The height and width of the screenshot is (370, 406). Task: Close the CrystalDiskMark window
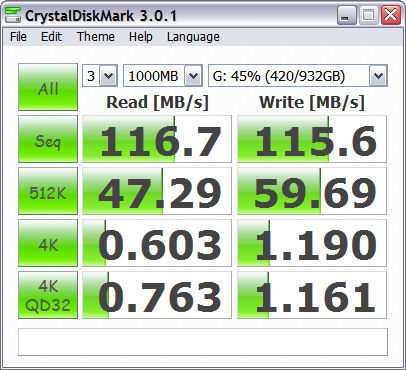pyautogui.click(x=390, y=15)
